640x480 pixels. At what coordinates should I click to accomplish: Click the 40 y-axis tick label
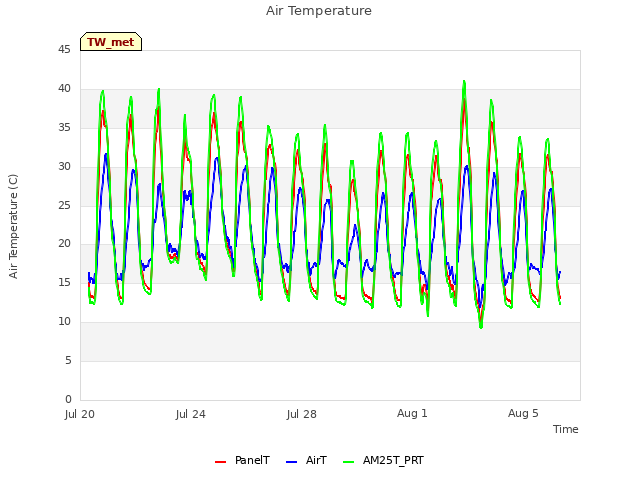64,88
